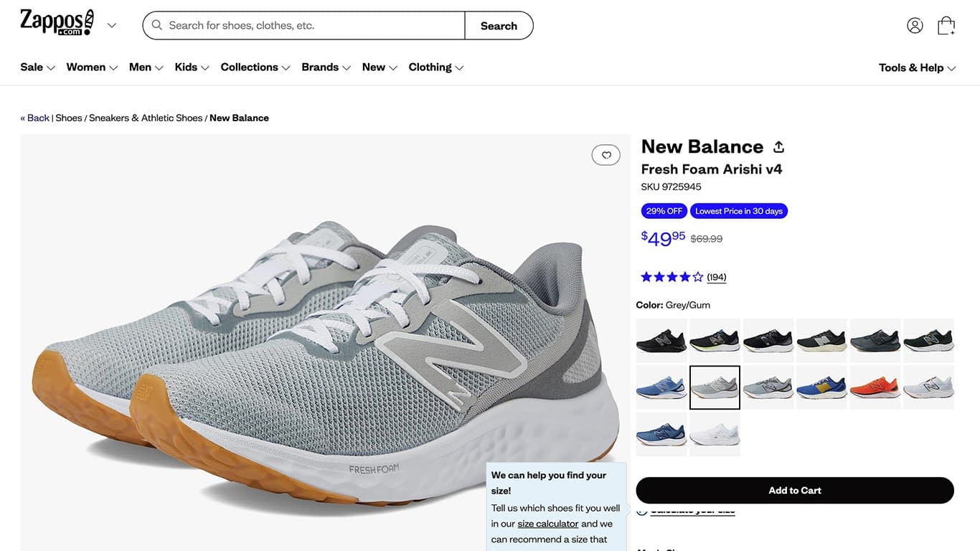Click the empty fifth star outline

click(697, 275)
